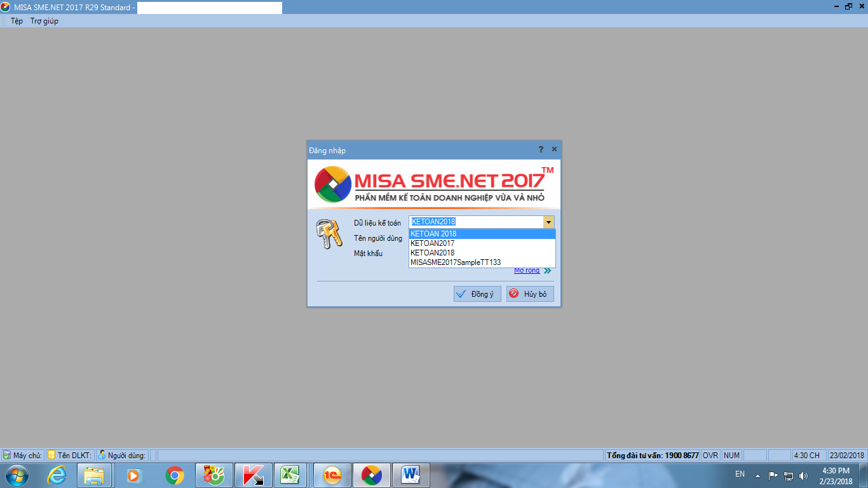Viewport: 868px width, 488px height.
Task: Click the Mở rộng link
Action: click(527, 271)
